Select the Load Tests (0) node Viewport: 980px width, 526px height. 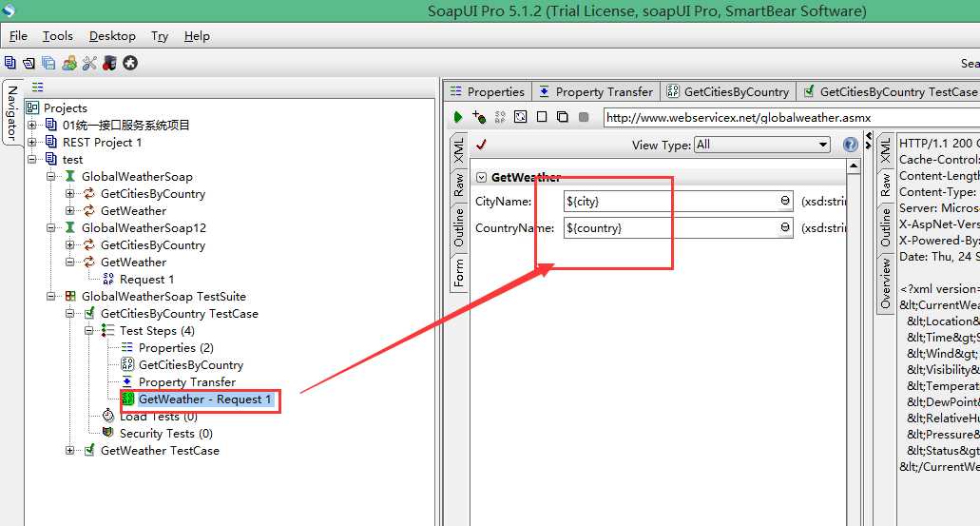click(x=159, y=416)
